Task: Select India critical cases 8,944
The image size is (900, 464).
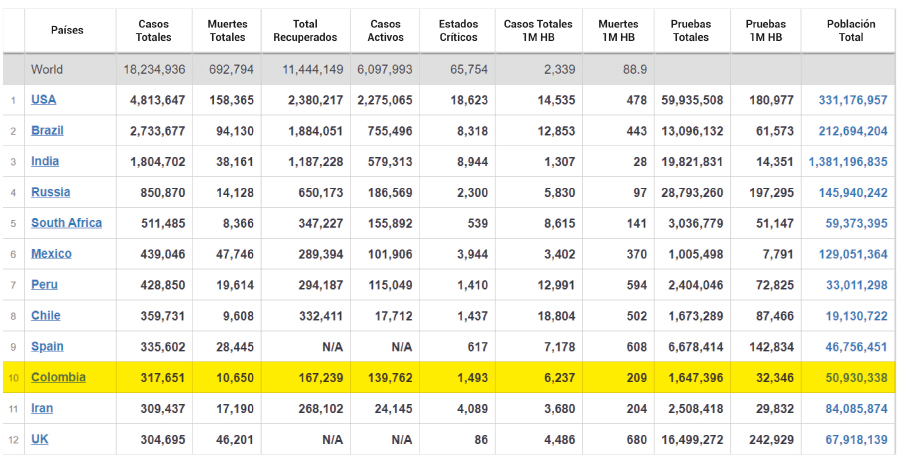Action: (472, 162)
